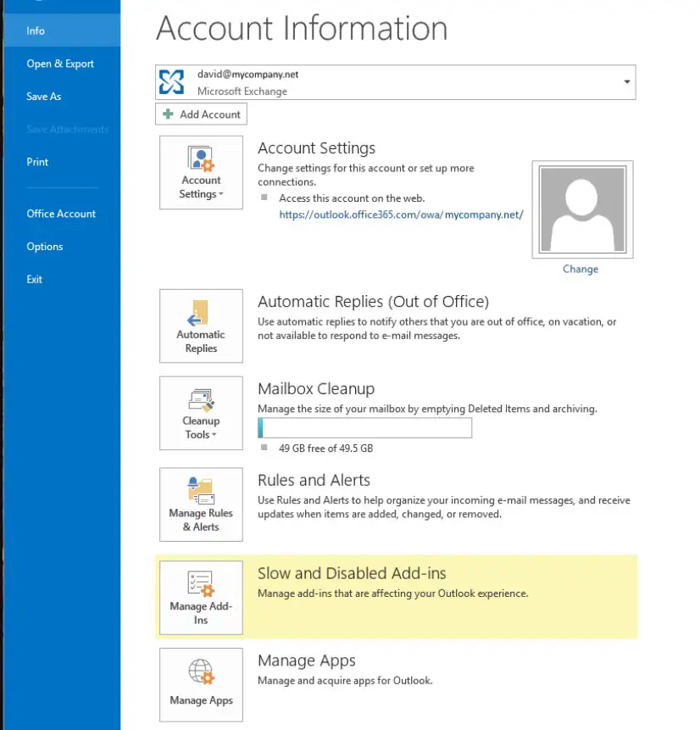This screenshot has height=730, width=700.
Task: Select the david@mycompany.net account box
Action: point(396,82)
